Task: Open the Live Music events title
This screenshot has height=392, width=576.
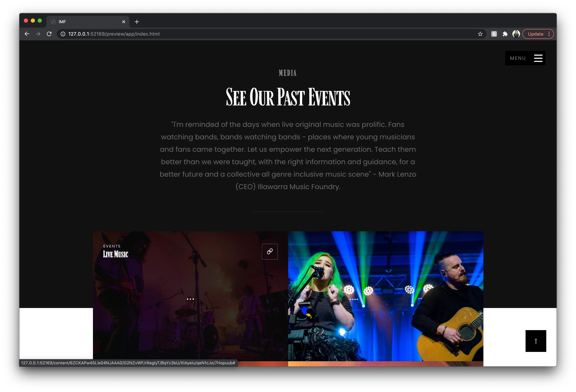Action: click(x=116, y=254)
